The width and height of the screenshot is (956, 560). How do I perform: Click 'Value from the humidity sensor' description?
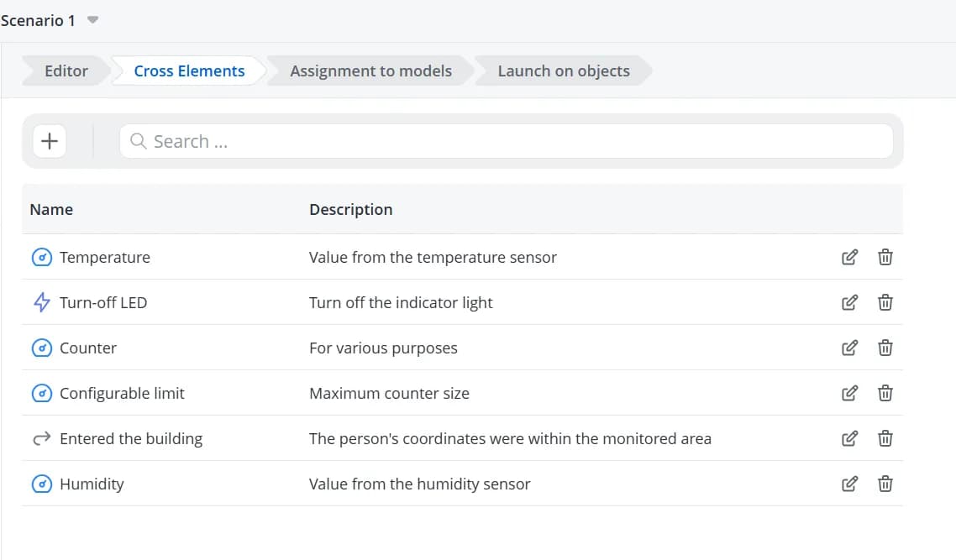419,484
